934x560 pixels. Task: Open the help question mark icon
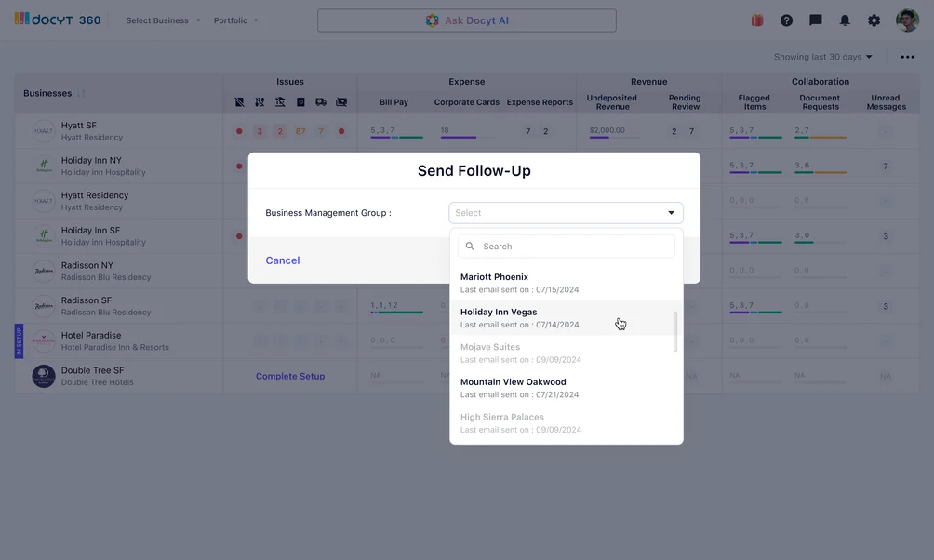(786, 20)
